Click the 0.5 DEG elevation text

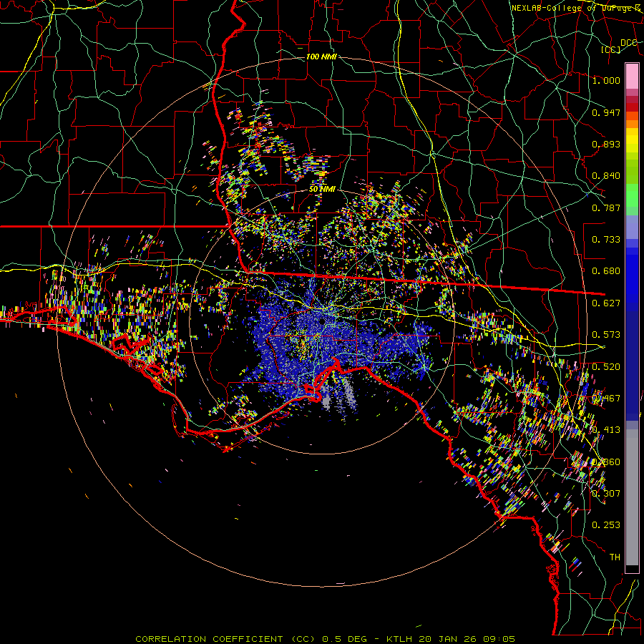click(x=344, y=639)
